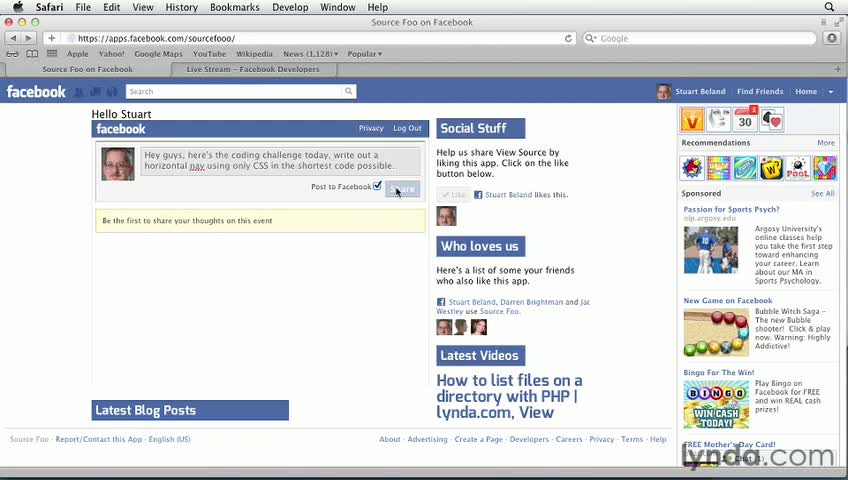This screenshot has height=480, width=848.
Task: Click the Share button
Action: [402, 189]
